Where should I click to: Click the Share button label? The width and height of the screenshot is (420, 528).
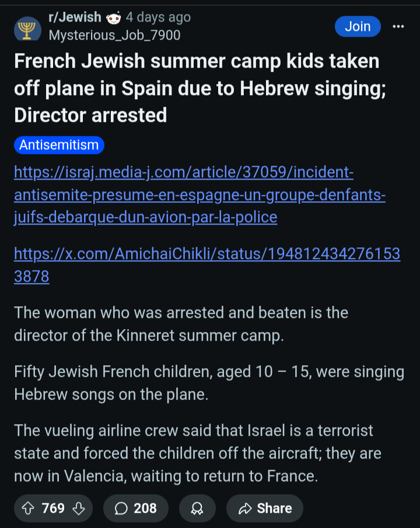click(x=275, y=508)
